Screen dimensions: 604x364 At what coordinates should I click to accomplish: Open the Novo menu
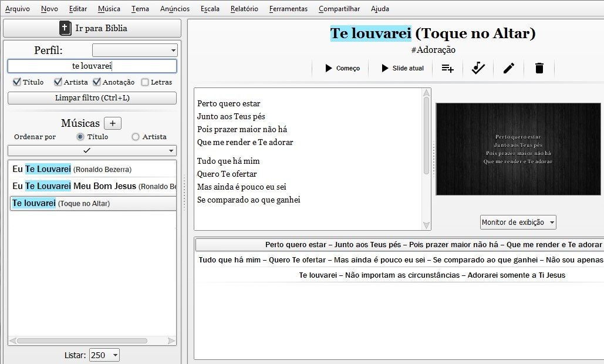[49, 8]
